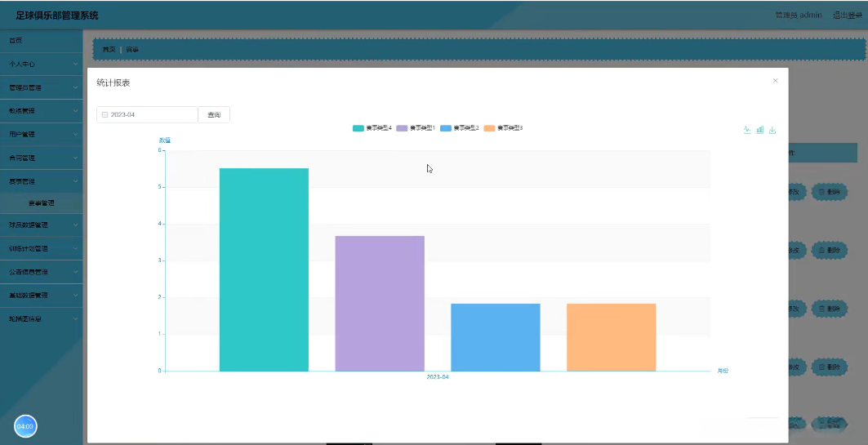Click the 统计报表 dialog title

tap(114, 83)
